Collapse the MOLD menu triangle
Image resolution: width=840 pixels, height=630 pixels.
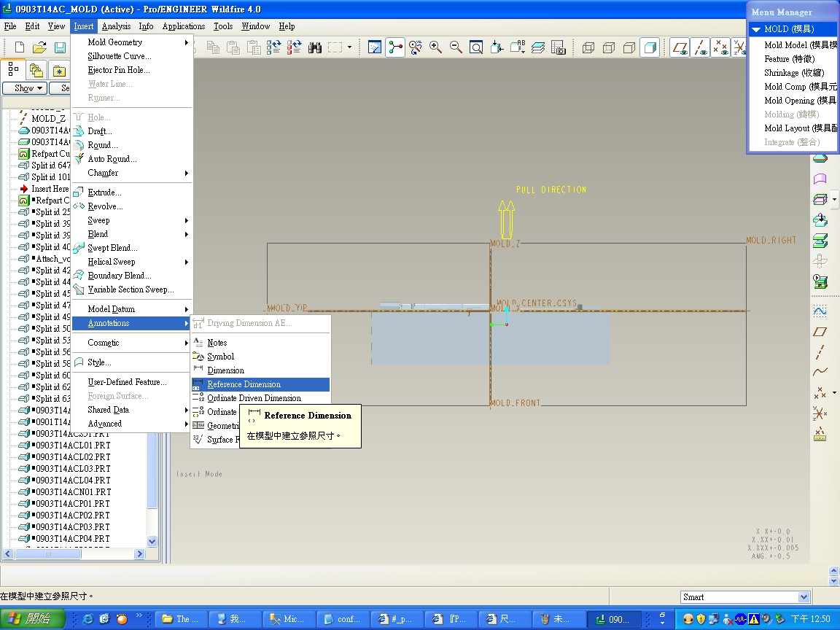coord(756,29)
